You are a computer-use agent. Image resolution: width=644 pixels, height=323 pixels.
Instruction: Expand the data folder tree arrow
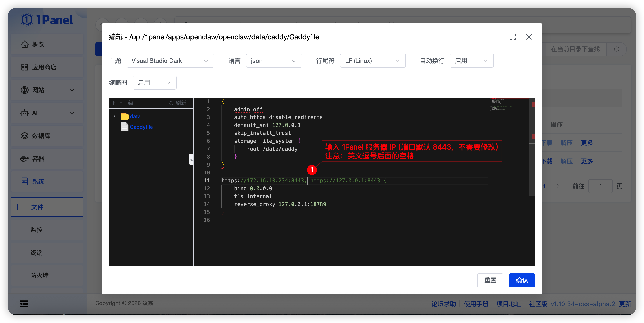click(x=114, y=116)
